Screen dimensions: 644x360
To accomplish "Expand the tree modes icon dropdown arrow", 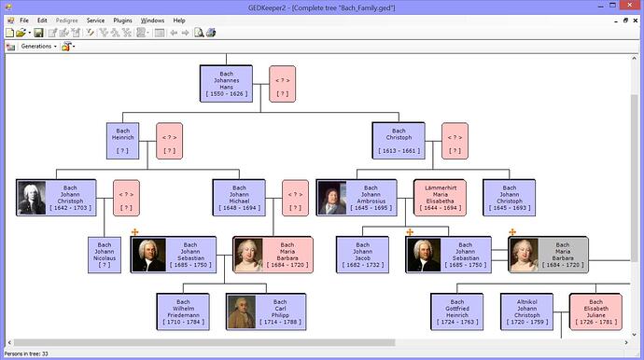I will [x=74, y=47].
